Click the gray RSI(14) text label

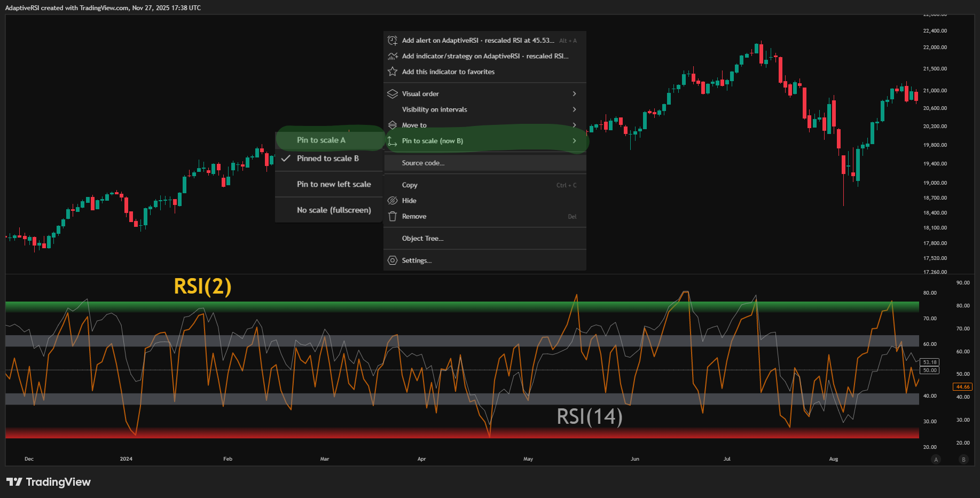[x=590, y=417]
